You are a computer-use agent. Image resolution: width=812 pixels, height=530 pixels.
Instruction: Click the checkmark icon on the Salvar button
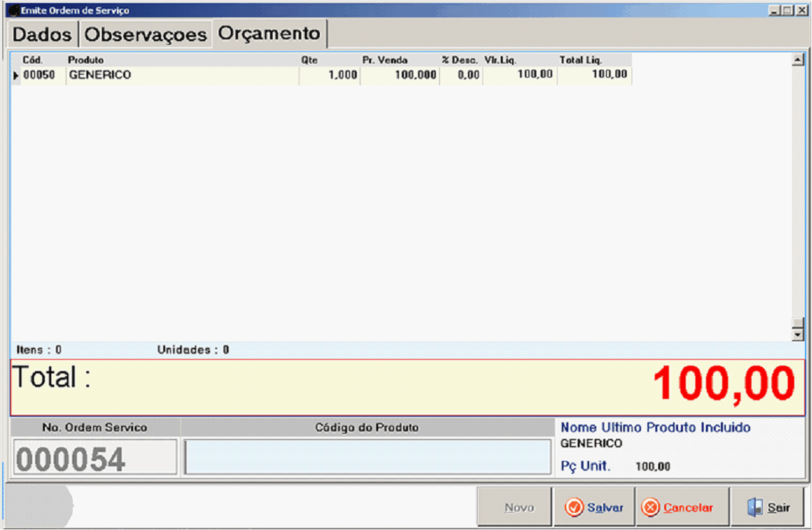point(574,507)
